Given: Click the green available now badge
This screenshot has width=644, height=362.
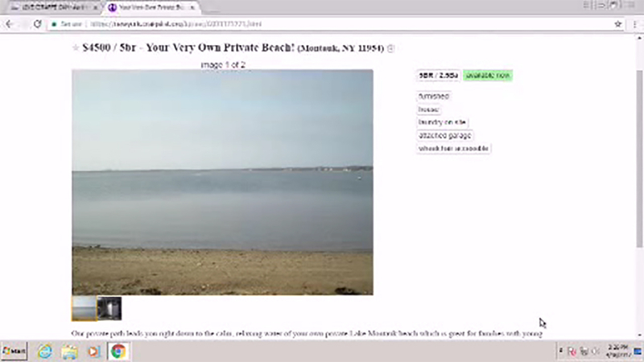Looking at the screenshot, I should click(488, 76).
